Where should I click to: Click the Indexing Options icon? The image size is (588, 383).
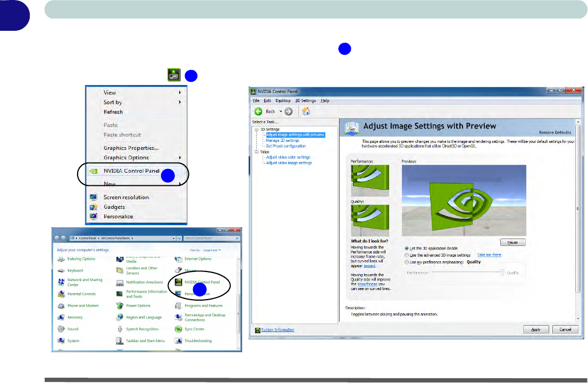pyautogui.click(x=61, y=259)
